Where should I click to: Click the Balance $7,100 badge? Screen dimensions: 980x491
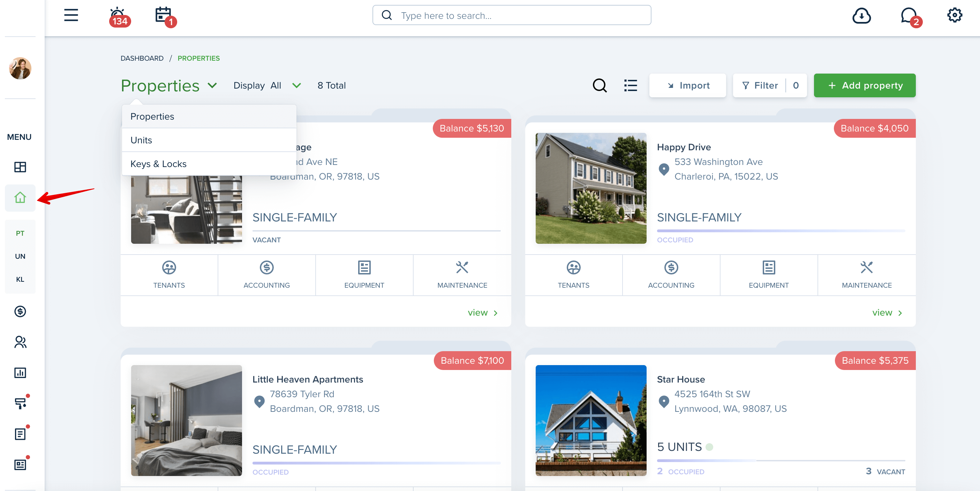(x=472, y=360)
